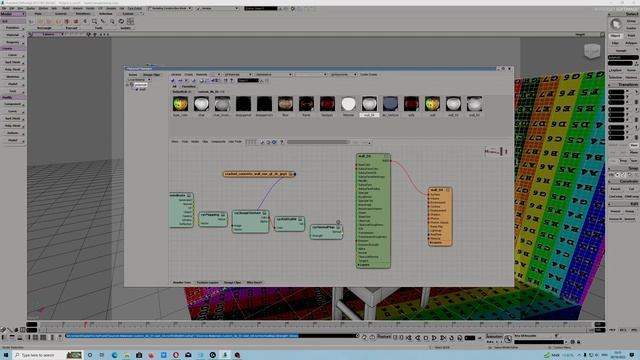
Task: Open the Primitive menu in the left toolbar
Action: point(13,28)
